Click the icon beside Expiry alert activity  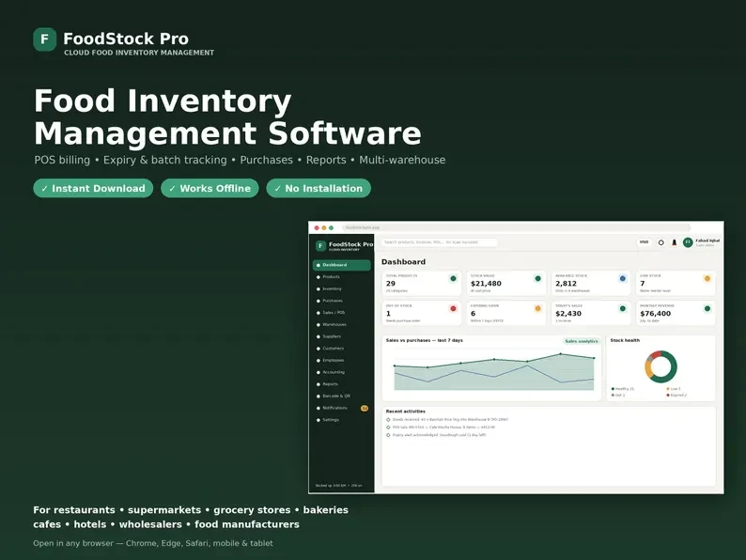click(x=388, y=435)
